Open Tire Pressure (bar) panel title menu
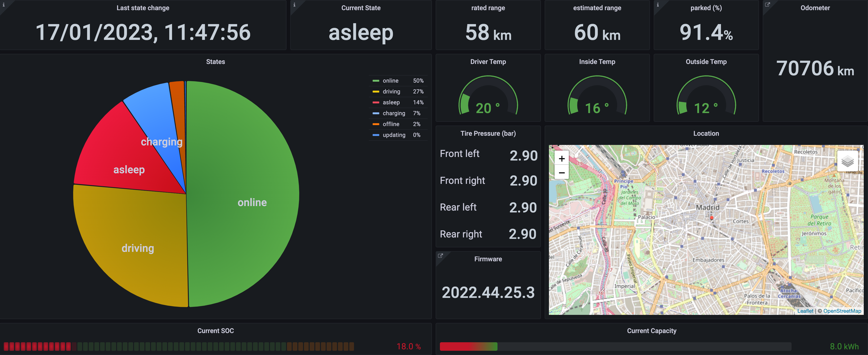Viewport: 868px width, 355px height. [x=488, y=134]
